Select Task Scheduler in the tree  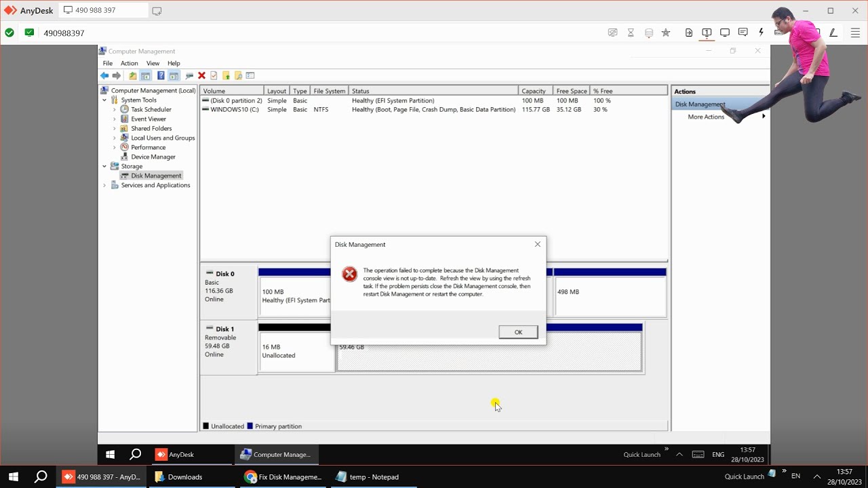pos(151,109)
